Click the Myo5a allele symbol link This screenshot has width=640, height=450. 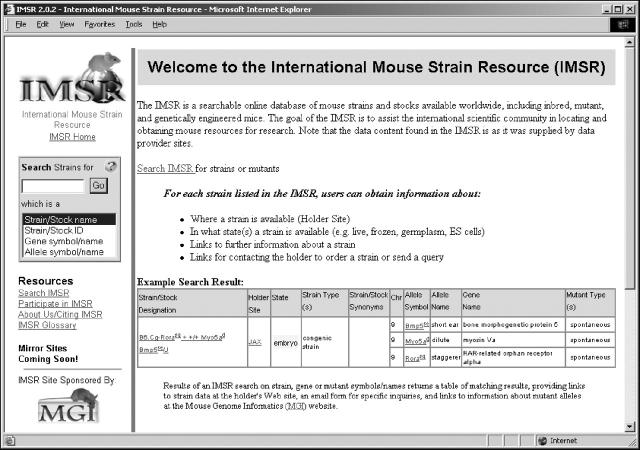pyautogui.click(x=417, y=341)
